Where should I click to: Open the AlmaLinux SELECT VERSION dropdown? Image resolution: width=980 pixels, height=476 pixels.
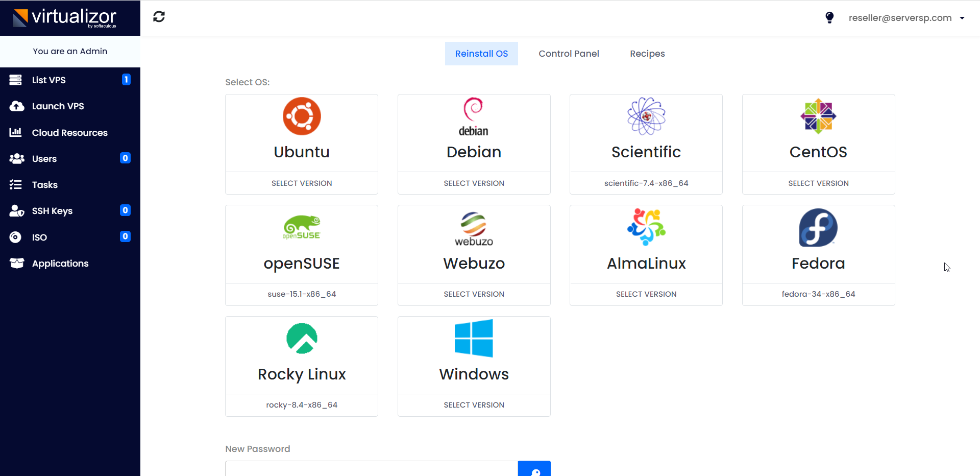point(646,294)
